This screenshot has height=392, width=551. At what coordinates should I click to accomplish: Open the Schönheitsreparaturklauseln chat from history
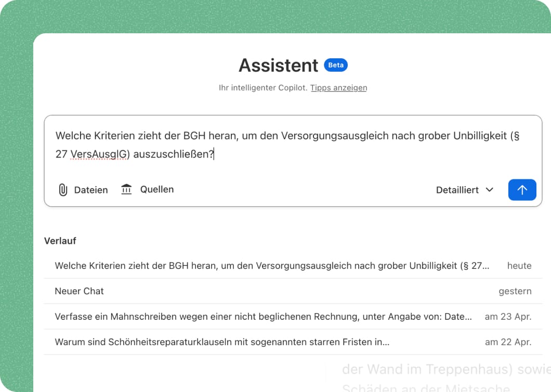293,342
